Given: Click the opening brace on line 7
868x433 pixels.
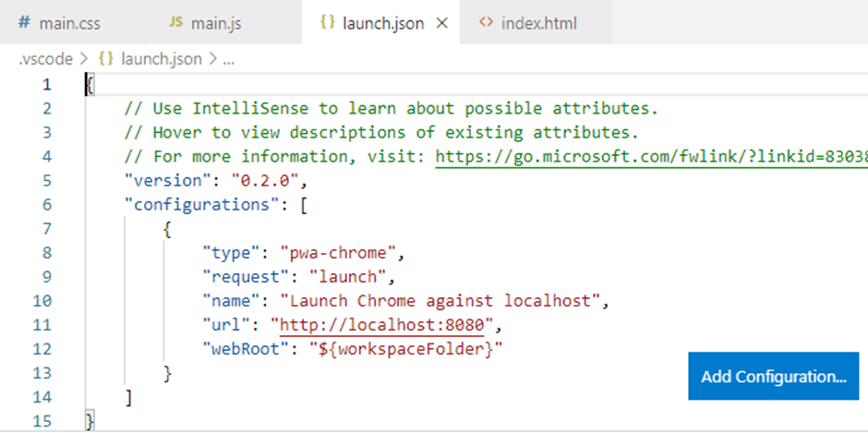Looking at the screenshot, I should pyautogui.click(x=168, y=229).
